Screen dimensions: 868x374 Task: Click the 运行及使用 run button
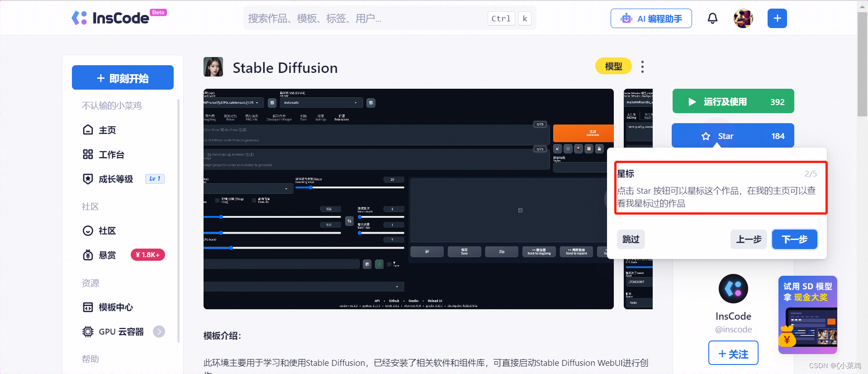point(733,101)
